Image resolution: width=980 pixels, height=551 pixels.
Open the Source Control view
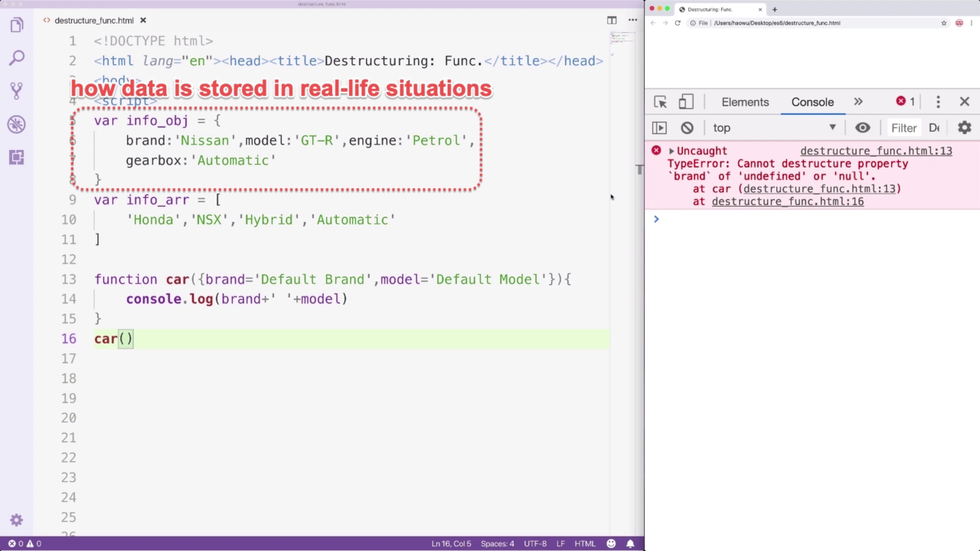[x=17, y=91]
